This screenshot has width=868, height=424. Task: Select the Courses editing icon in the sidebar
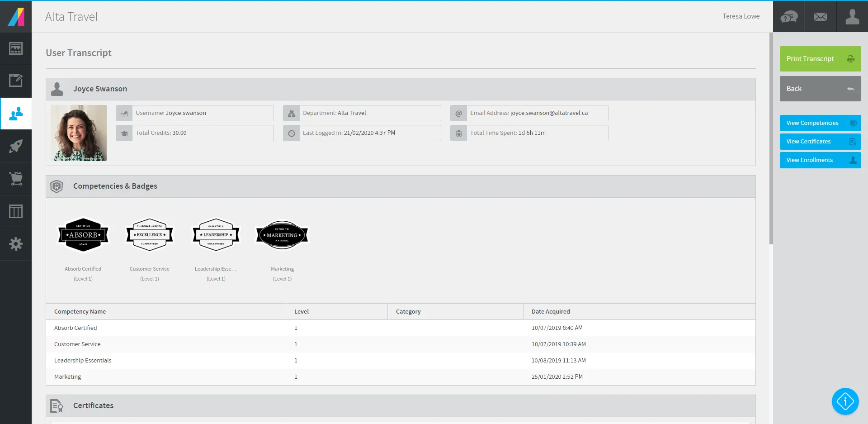point(16,81)
